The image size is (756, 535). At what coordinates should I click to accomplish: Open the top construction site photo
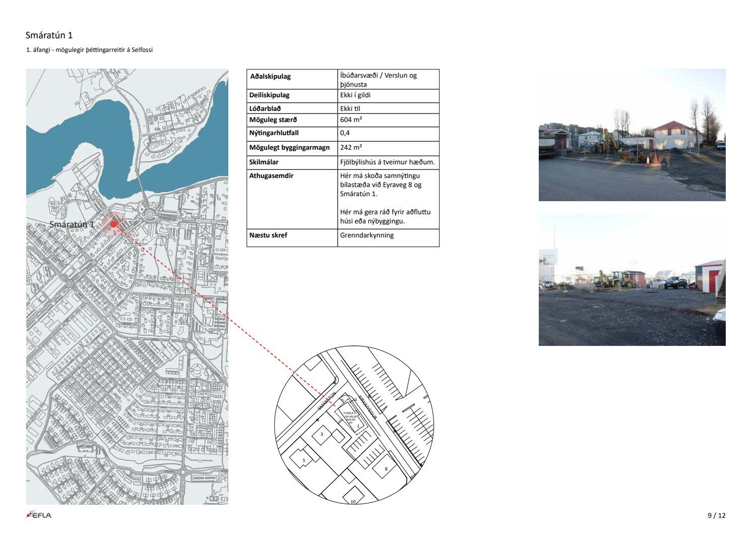[x=632, y=135]
